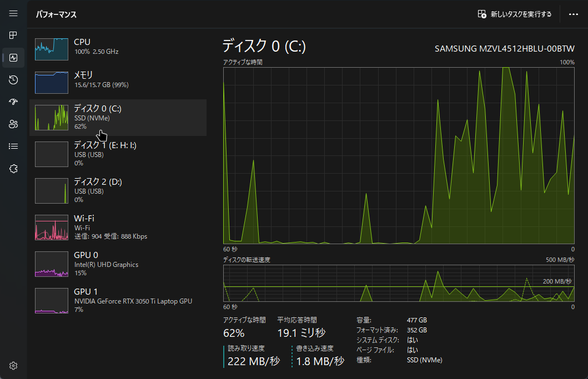588x379 pixels.
Task: Click the disk active time graph
Action: coord(399,155)
